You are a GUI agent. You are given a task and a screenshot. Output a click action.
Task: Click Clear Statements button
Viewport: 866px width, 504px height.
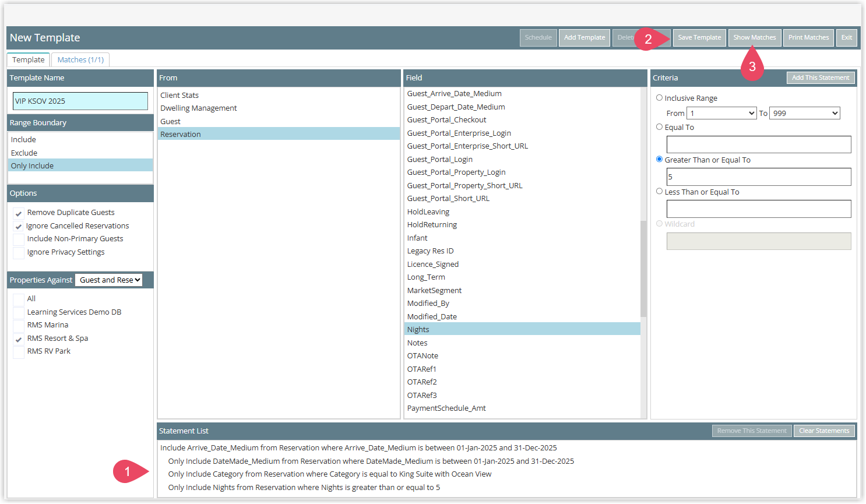coord(824,431)
